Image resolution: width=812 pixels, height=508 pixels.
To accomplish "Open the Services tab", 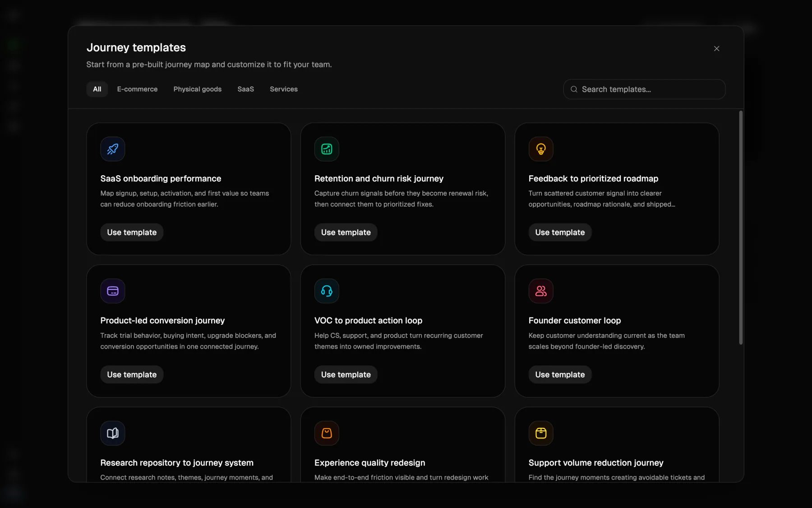I will pyautogui.click(x=284, y=89).
